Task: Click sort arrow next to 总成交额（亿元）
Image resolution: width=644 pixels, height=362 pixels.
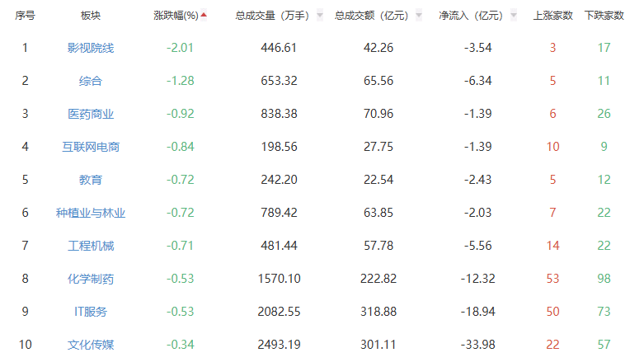Action: click(x=420, y=16)
